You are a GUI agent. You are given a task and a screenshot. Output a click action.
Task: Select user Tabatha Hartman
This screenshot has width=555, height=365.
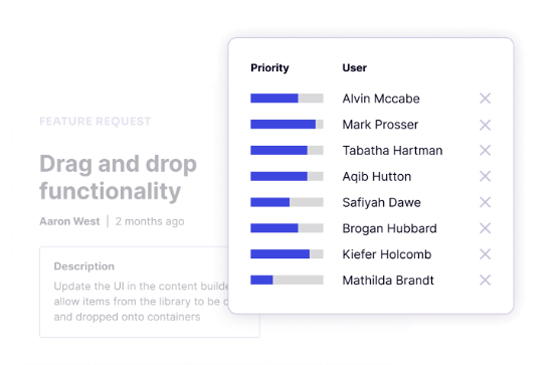click(x=392, y=150)
